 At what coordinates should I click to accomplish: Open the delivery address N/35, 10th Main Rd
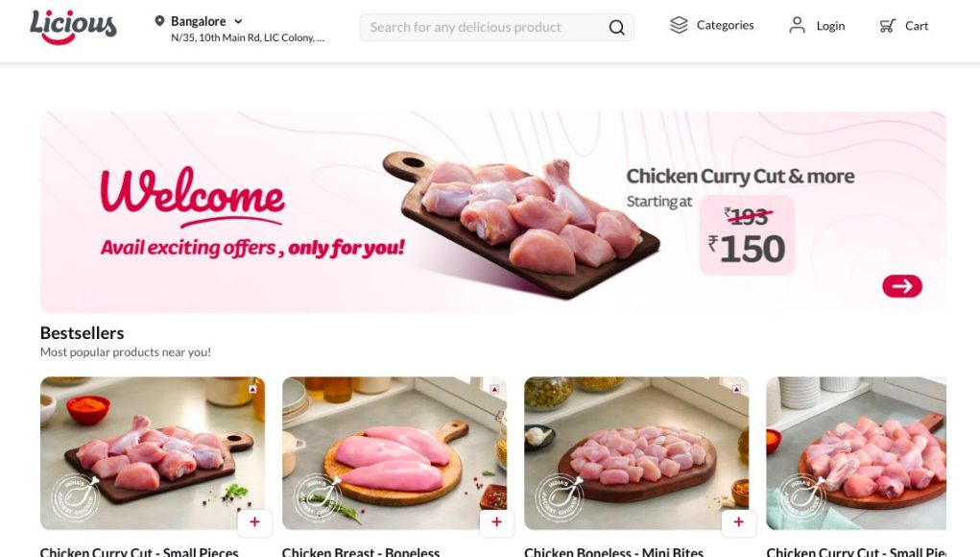click(x=248, y=37)
